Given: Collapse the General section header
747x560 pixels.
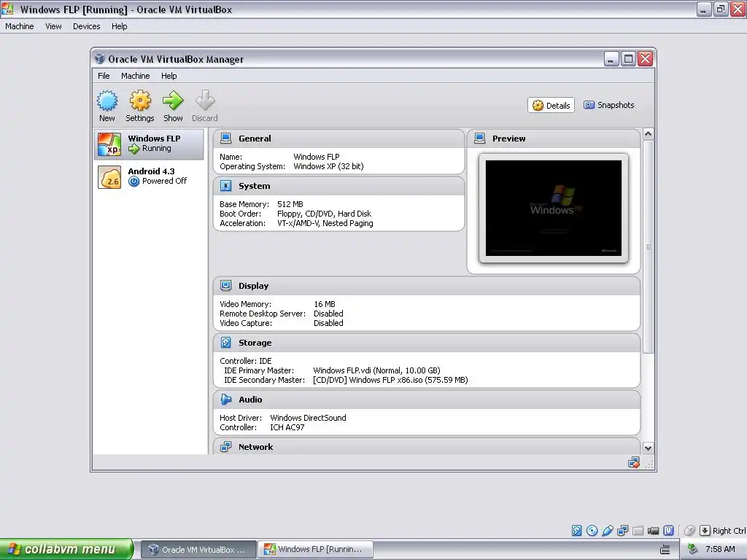Looking at the screenshot, I should pyautogui.click(x=338, y=139).
